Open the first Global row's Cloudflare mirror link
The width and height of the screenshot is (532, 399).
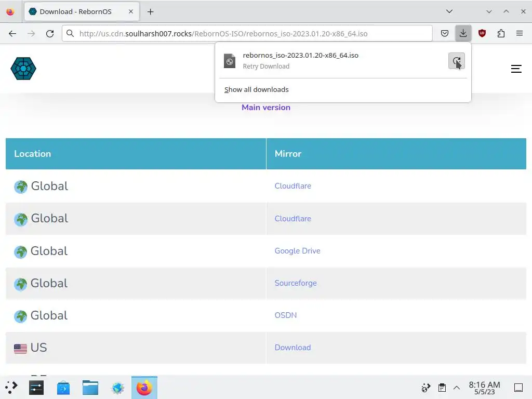[x=293, y=186]
